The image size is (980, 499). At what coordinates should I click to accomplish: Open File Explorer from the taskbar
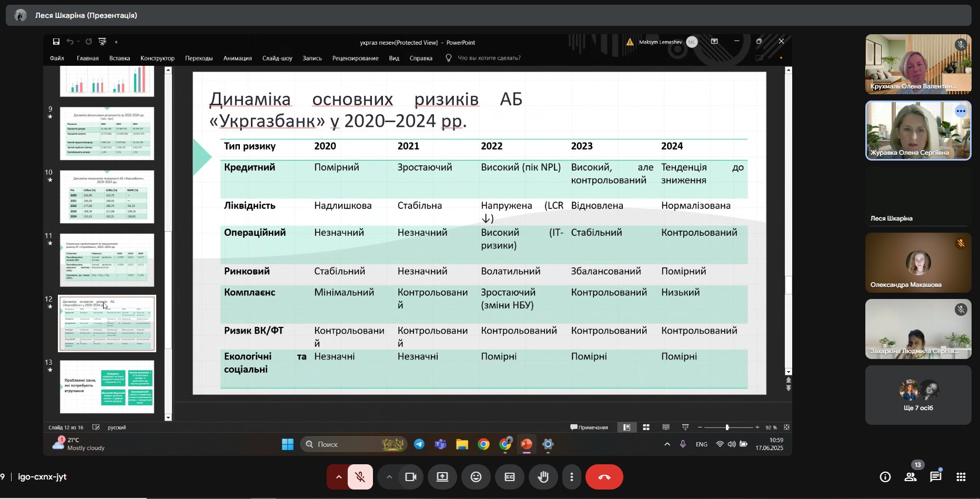[x=462, y=444]
